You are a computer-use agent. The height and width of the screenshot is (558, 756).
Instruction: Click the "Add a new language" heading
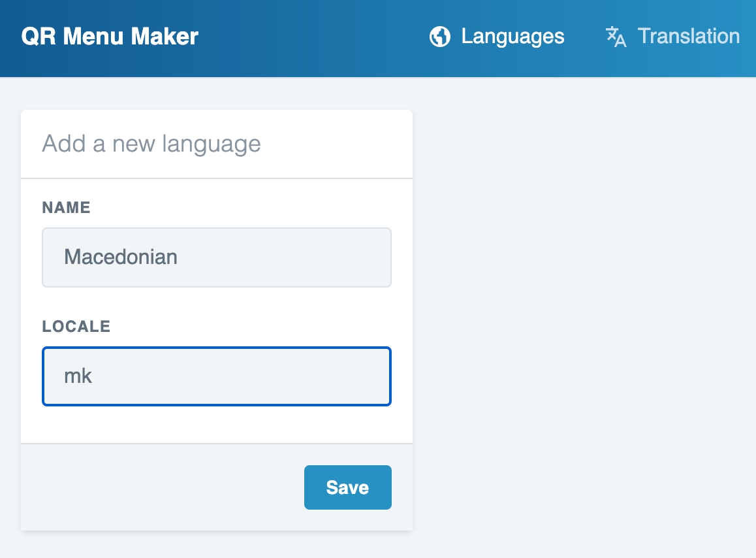tap(151, 144)
